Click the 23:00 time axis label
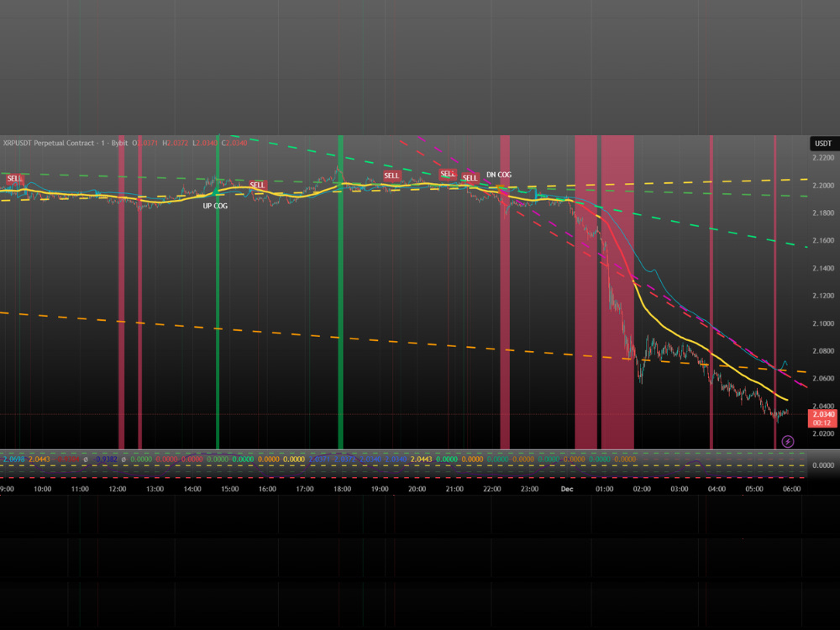The height and width of the screenshot is (630, 840). pyautogui.click(x=529, y=489)
